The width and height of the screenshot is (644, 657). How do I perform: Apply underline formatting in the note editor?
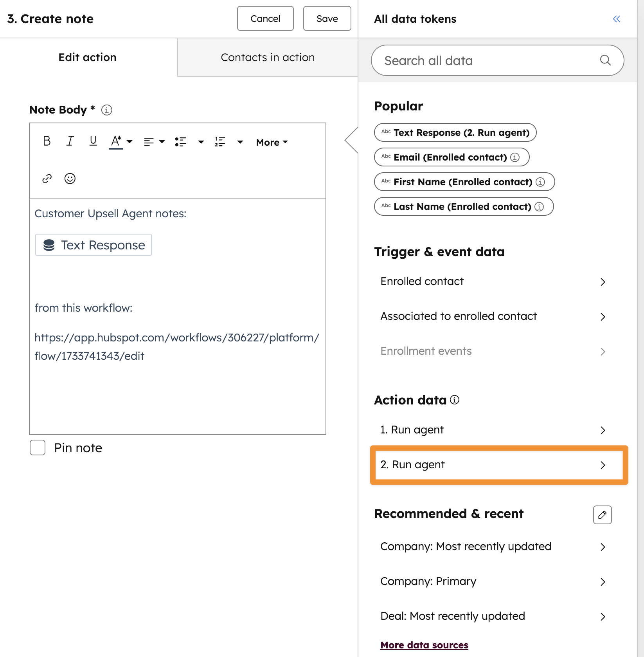93,142
